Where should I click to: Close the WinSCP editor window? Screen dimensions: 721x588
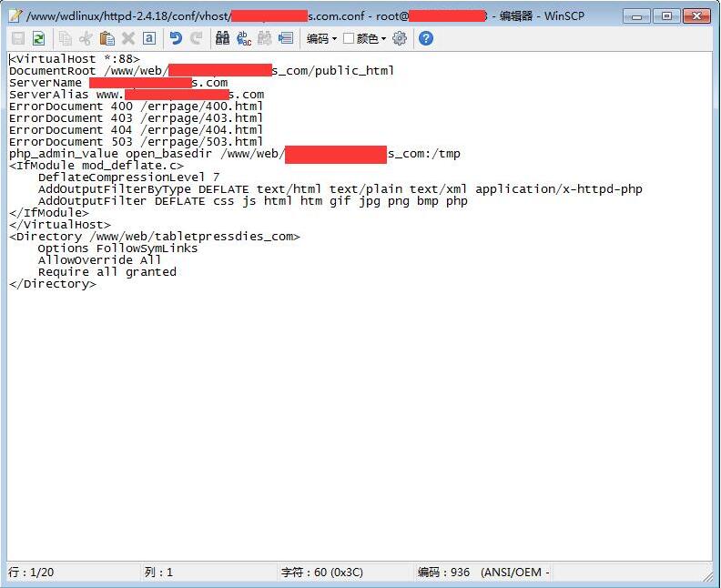point(696,16)
